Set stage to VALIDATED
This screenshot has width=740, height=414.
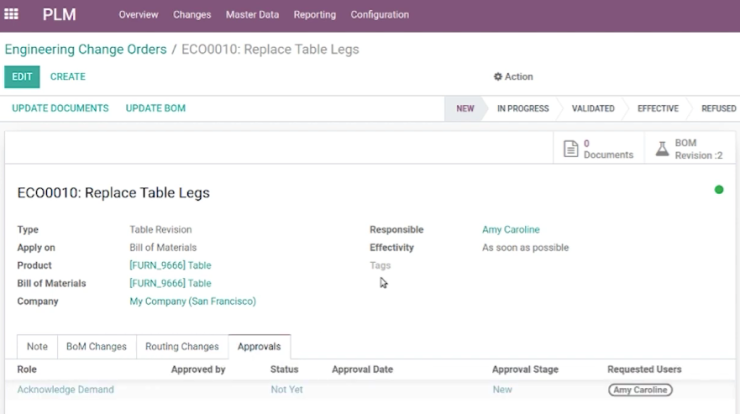[x=593, y=109]
